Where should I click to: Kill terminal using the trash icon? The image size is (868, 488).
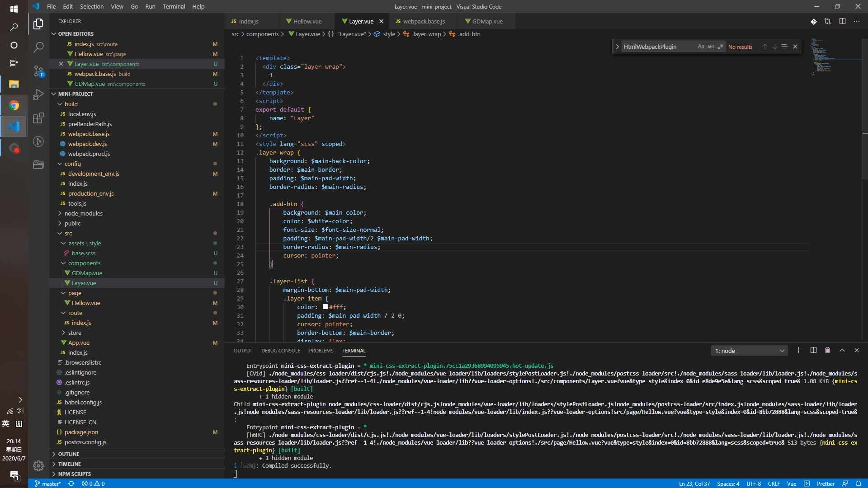(827, 350)
